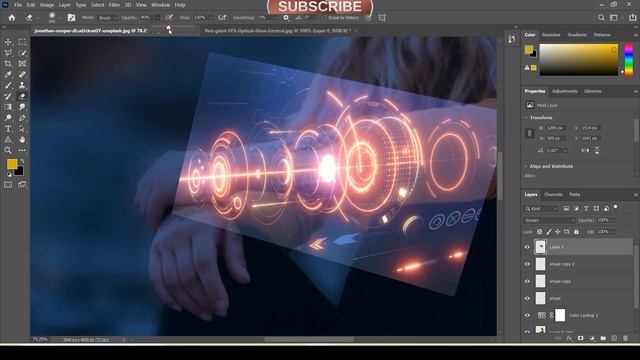The width and height of the screenshot is (640, 360).
Task: Switch to the Adjustments tab
Action: coord(564,91)
